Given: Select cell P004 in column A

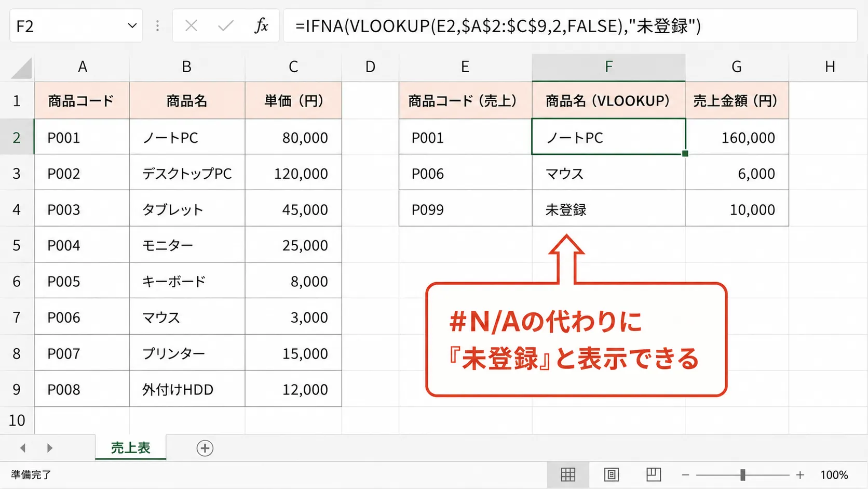Looking at the screenshot, I should (82, 245).
